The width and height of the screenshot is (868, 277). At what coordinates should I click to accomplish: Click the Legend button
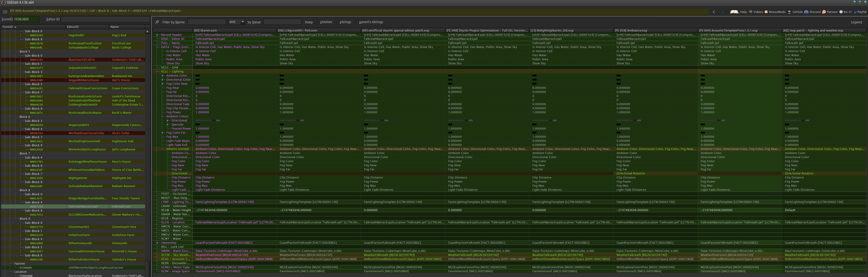tap(856, 22)
